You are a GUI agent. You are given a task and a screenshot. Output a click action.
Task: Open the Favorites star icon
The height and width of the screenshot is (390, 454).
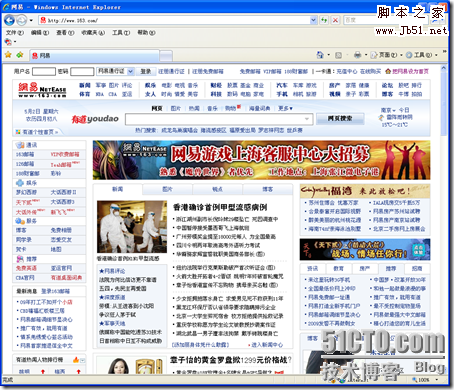pyautogui.click(x=8, y=55)
